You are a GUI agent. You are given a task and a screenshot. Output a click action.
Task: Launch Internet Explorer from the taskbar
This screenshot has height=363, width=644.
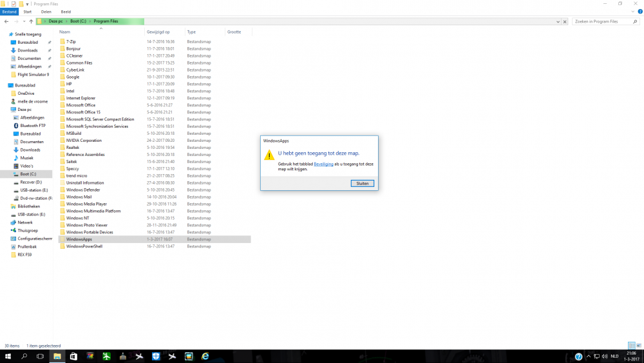point(205,357)
